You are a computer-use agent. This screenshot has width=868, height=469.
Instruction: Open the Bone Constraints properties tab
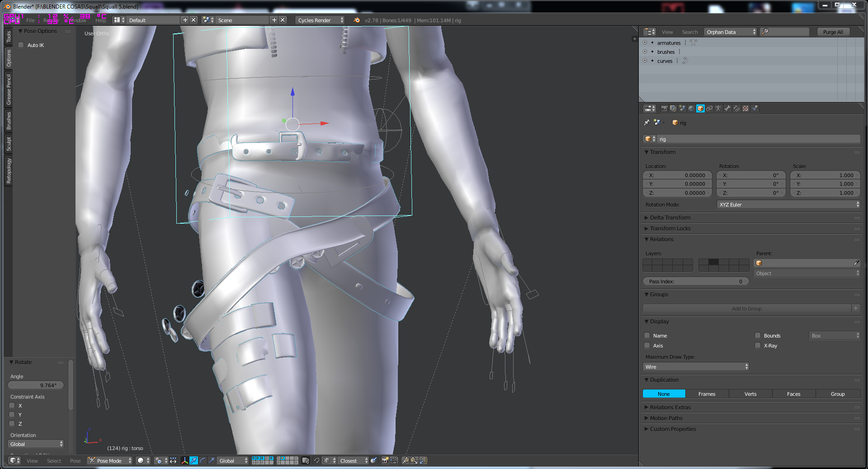coord(736,108)
